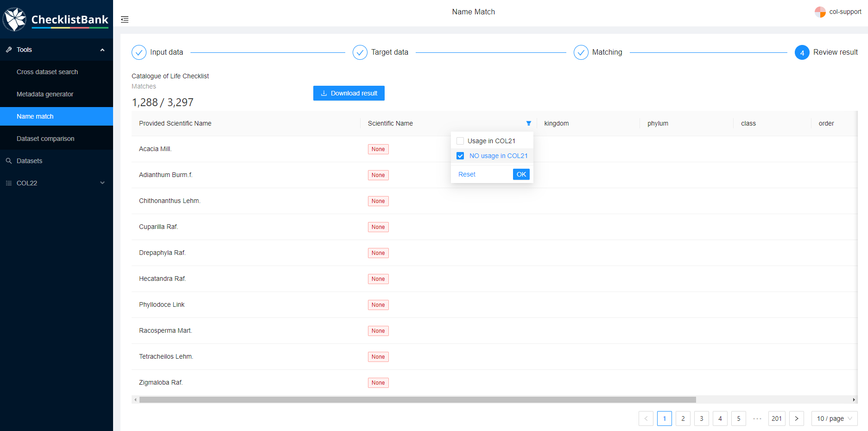Click the Matching step checkmark
Viewport: 868px width, 431px height.
(581, 52)
